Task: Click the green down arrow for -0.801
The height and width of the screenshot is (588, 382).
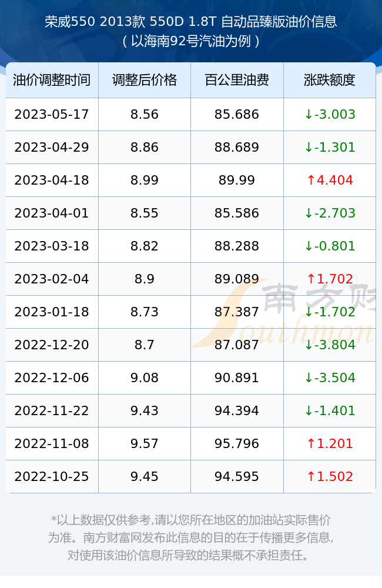Action: (309, 246)
